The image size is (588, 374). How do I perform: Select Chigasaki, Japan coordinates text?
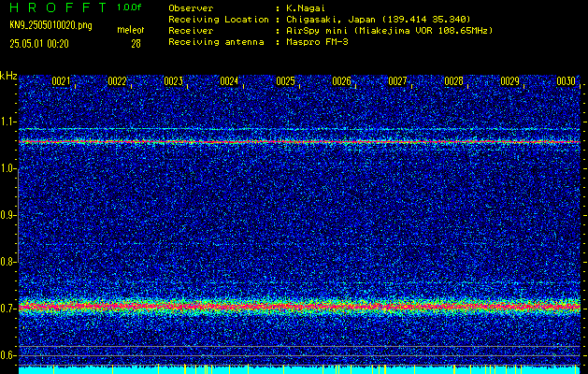pyautogui.click(x=378, y=20)
